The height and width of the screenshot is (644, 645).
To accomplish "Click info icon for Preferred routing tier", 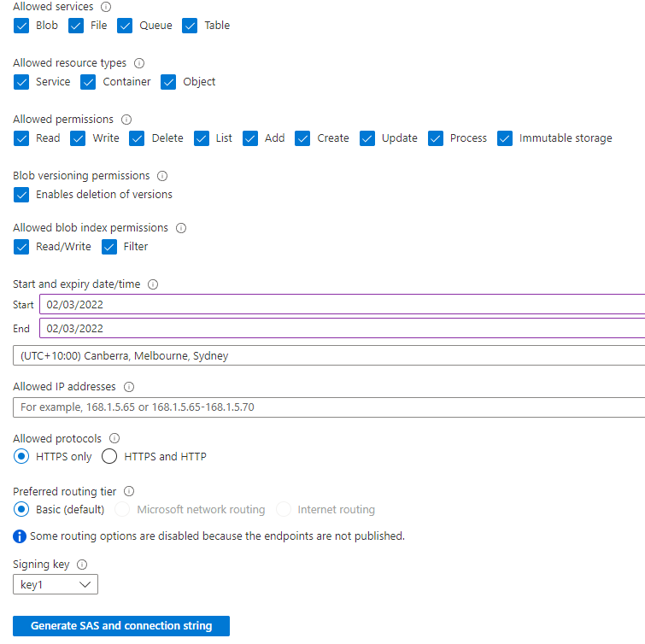I will (129, 491).
